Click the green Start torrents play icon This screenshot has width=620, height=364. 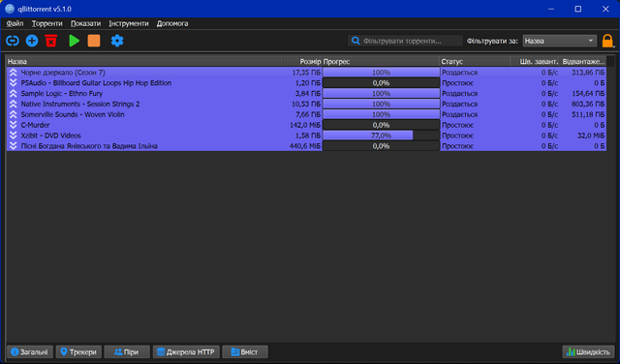tap(74, 41)
